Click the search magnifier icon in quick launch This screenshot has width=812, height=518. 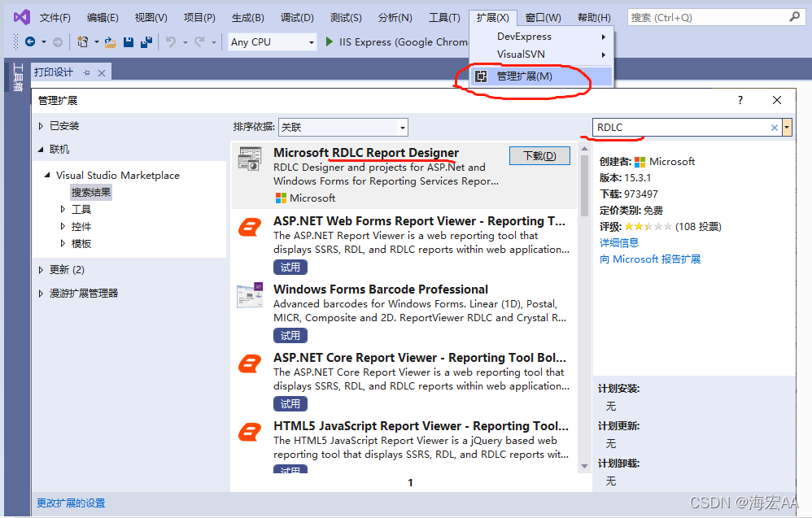(x=794, y=18)
